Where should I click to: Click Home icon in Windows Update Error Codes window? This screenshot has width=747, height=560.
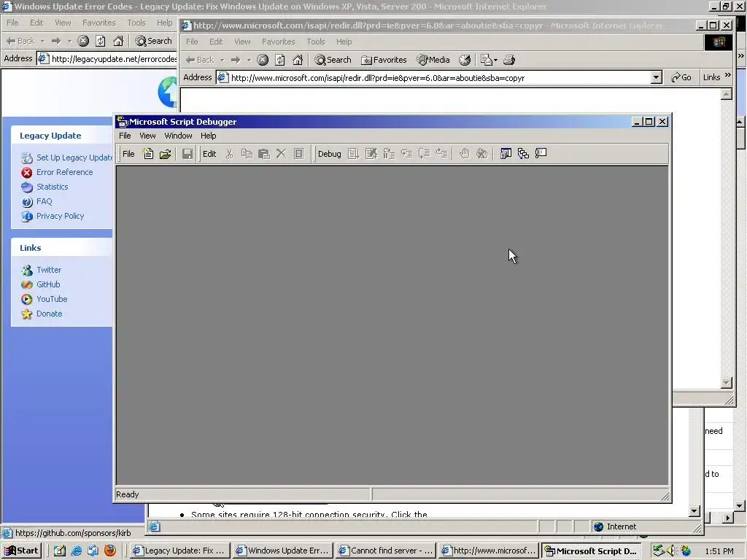(118, 41)
